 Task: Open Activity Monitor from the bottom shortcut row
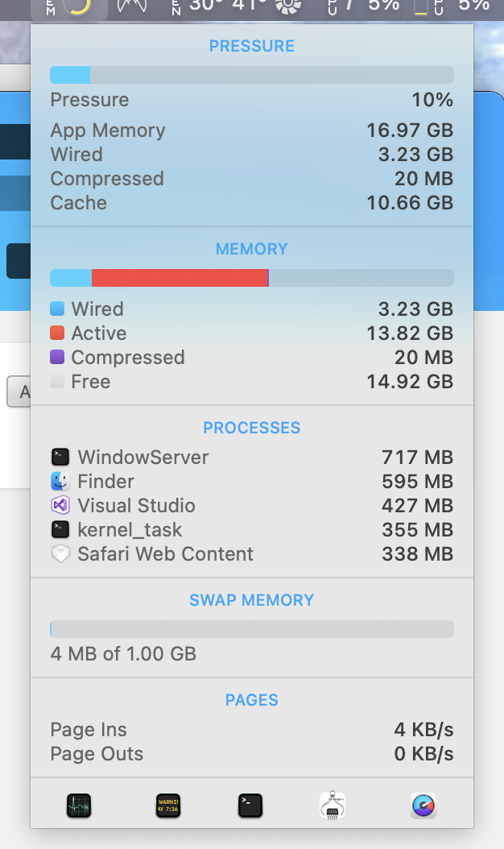[79, 806]
